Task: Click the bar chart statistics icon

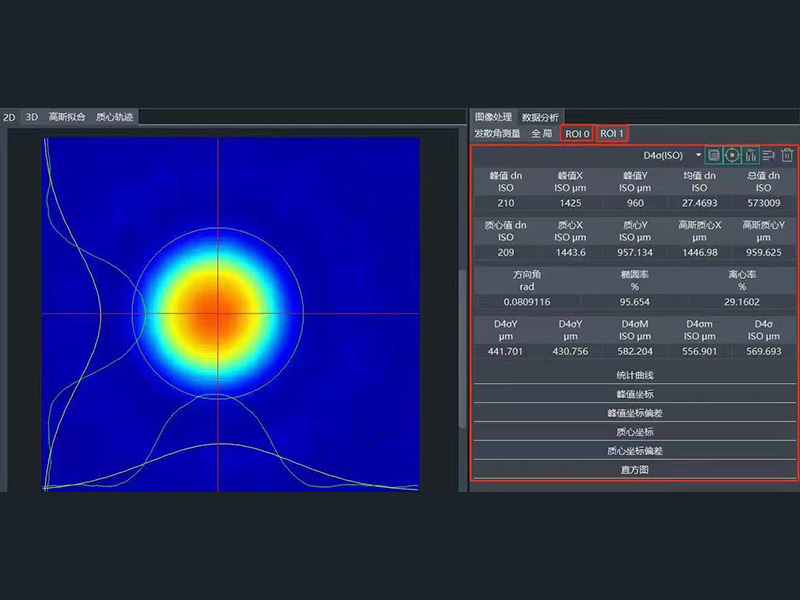Action: point(750,155)
